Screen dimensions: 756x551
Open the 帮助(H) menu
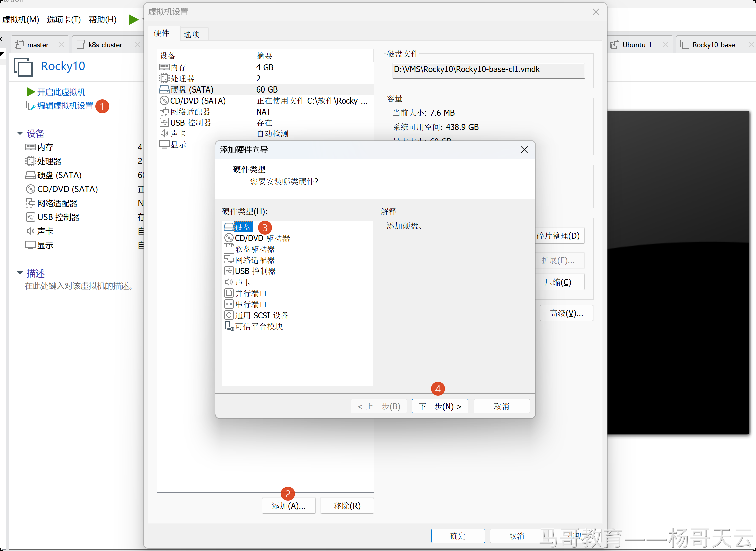click(x=103, y=20)
